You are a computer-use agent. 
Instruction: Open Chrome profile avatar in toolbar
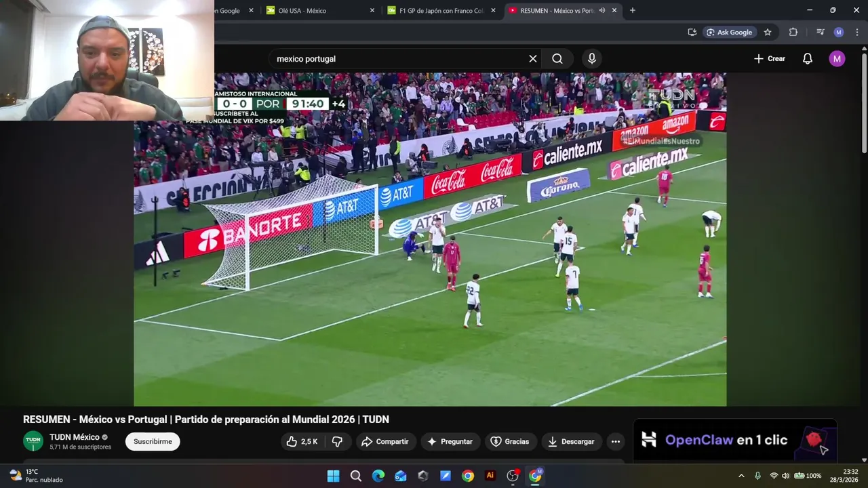coord(839,32)
